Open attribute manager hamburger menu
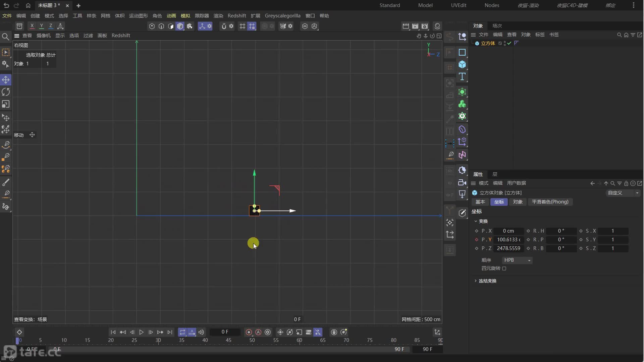This screenshot has width=644, height=362. tap(473, 183)
